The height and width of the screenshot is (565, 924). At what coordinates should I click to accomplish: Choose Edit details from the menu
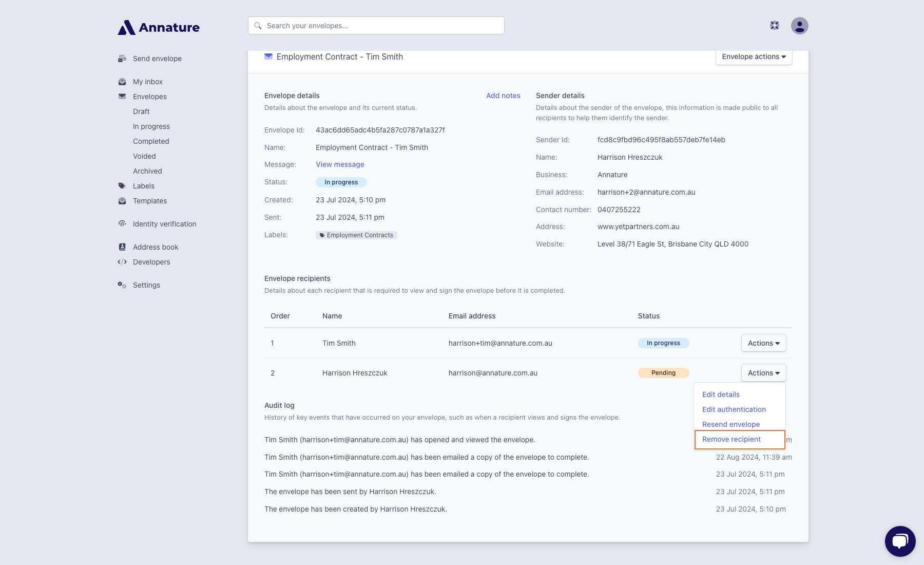click(x=721, y=394)
